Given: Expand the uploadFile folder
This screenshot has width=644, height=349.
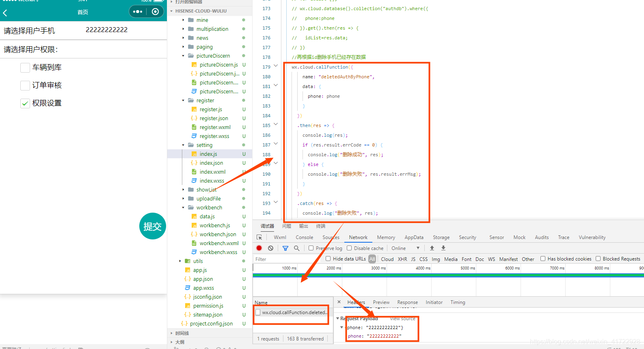Looking at the screenshot, I should tap(183, 198).
